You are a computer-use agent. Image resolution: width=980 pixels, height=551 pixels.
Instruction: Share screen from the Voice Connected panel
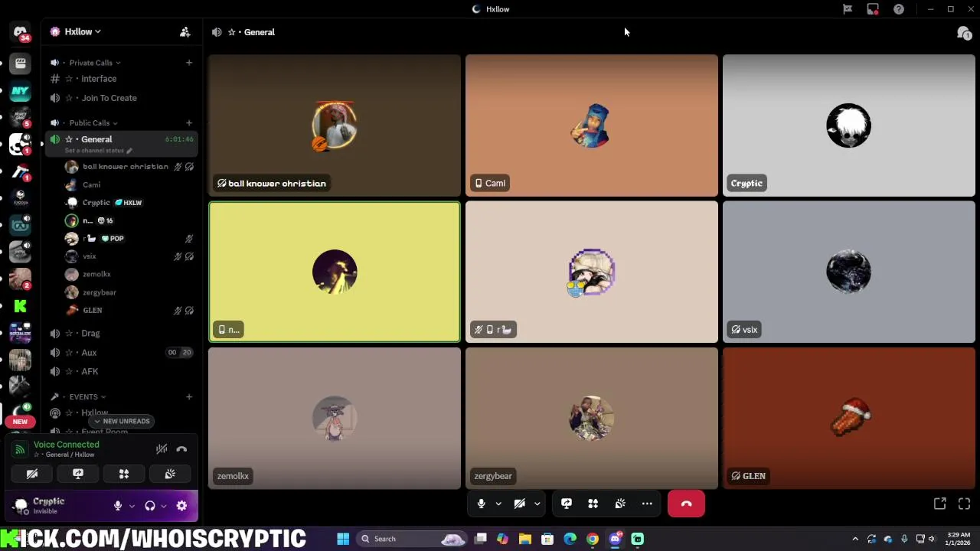(78, 474)
